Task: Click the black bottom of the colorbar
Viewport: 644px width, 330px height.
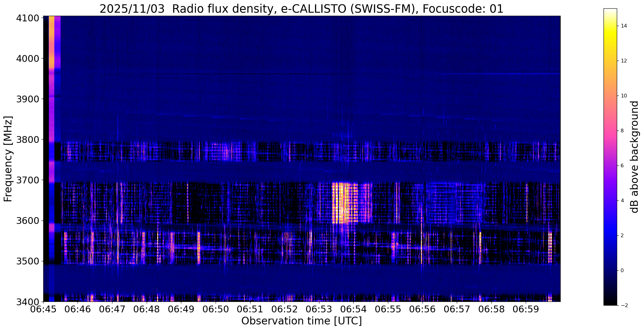Action: point(610,302)
